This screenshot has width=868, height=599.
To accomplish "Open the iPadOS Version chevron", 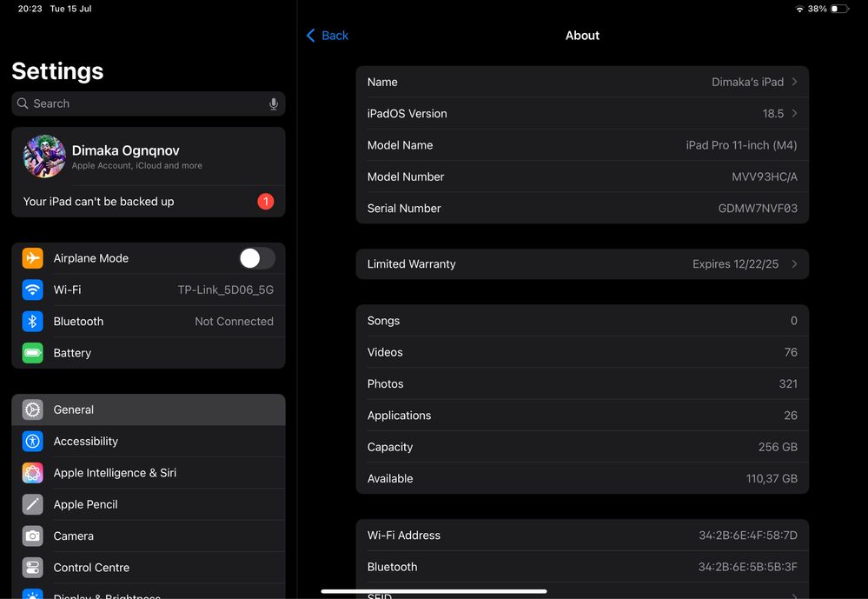I will pos(794,114).
